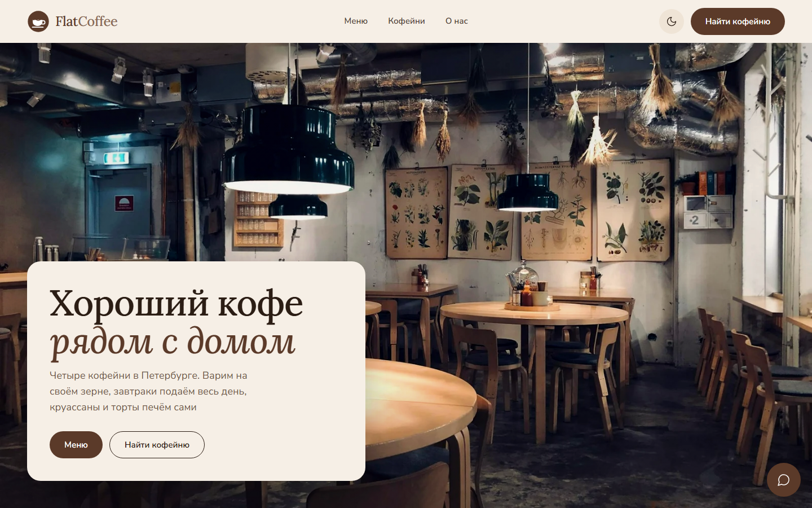Click the heading Хороший кофе
Screen dimensions: 812x508
point(176,303)
